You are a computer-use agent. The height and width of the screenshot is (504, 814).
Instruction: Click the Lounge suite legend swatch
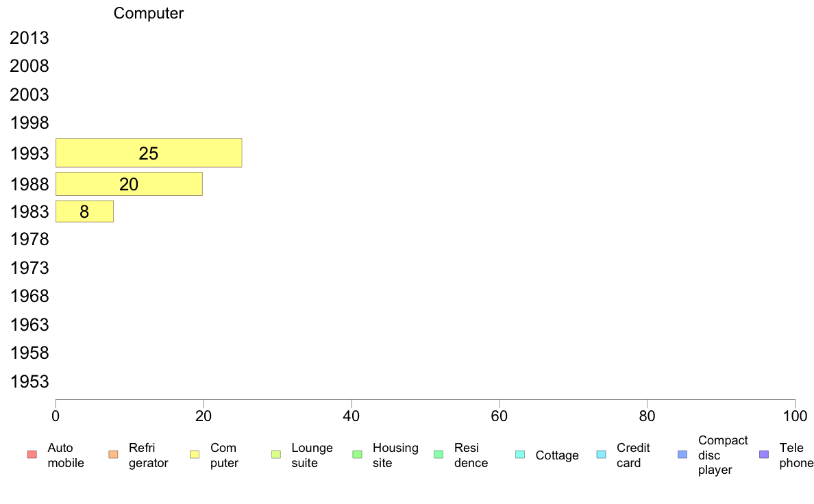click(276, 455)
